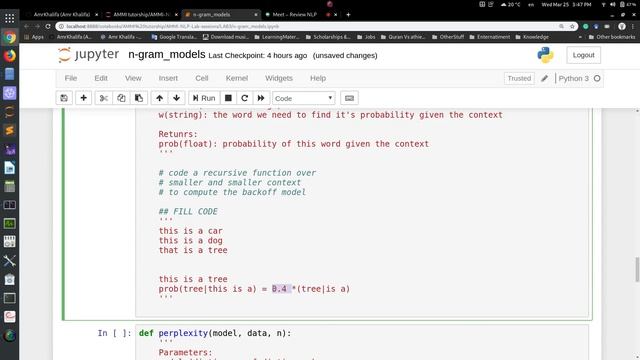
Task: Open the cell type Code dropdown
Action: pyautogui.click(x=304, y=98)
